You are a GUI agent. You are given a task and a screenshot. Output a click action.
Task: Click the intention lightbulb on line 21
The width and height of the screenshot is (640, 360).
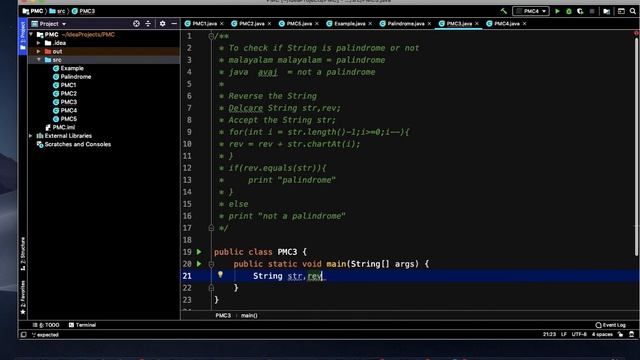[220, 275]
